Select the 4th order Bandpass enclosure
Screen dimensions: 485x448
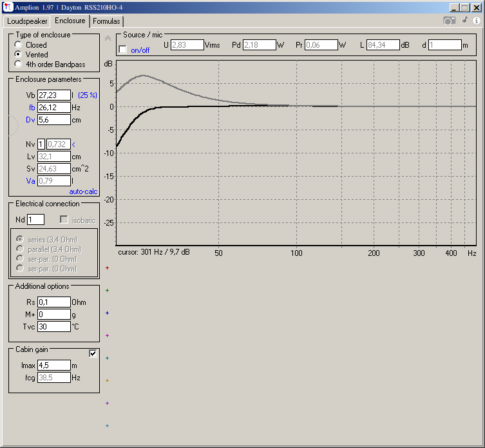point(18,64)
